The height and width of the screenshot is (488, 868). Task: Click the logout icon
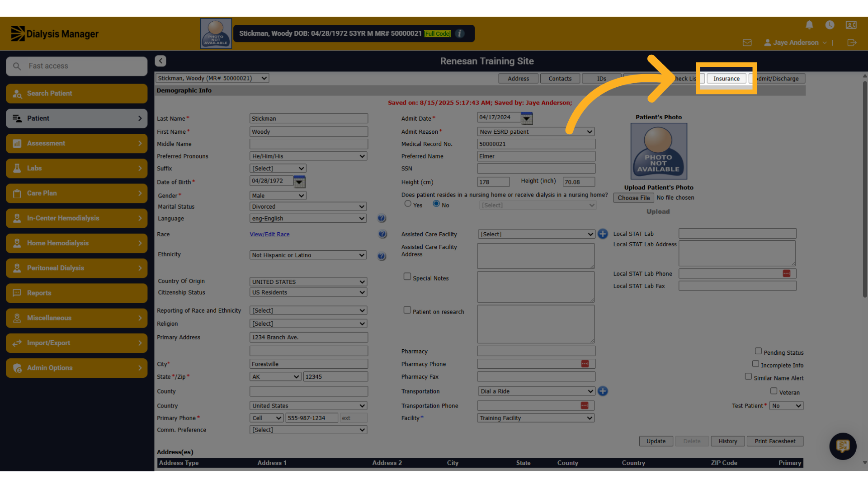tap(852, 42)
